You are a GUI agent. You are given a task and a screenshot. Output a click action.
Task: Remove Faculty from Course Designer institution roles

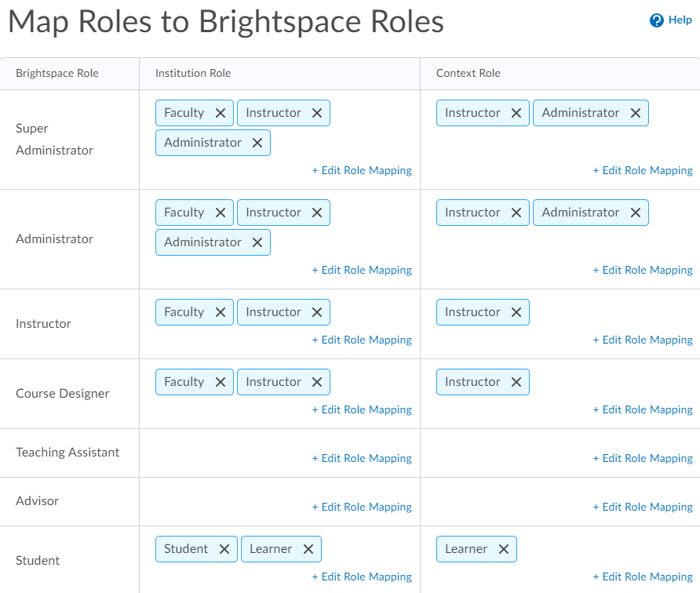(x=221, y=382)
